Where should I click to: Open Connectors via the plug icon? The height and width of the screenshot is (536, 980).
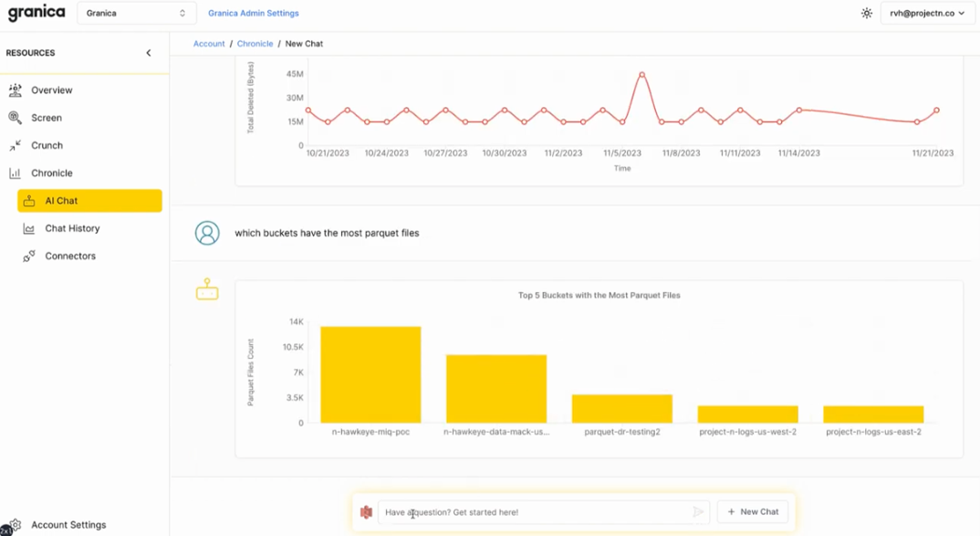(31, 256)
